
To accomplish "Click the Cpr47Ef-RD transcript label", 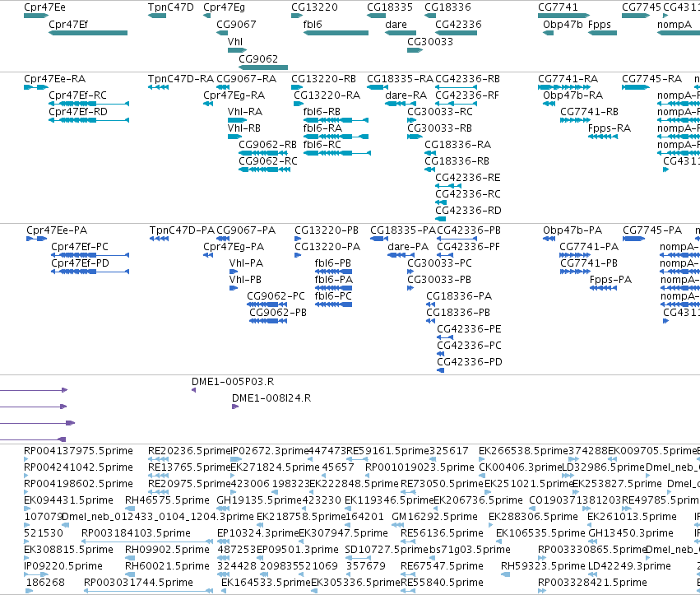I will click(x=78, y=112).
